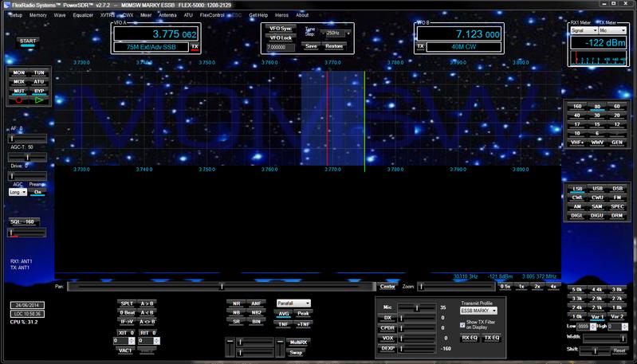Click the Zoom slider track
Viewport: 637px width, 364px height.
pyautogui.click(x=456, y=287)
